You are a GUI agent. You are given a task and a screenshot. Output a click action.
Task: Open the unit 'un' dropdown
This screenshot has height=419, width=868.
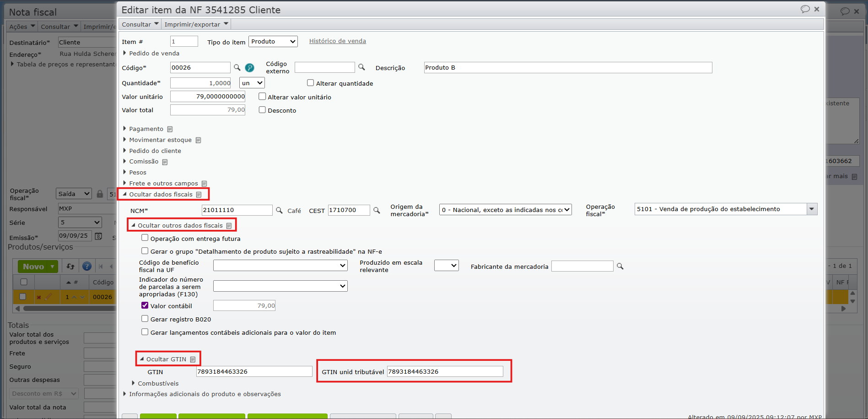coord(252,83)
